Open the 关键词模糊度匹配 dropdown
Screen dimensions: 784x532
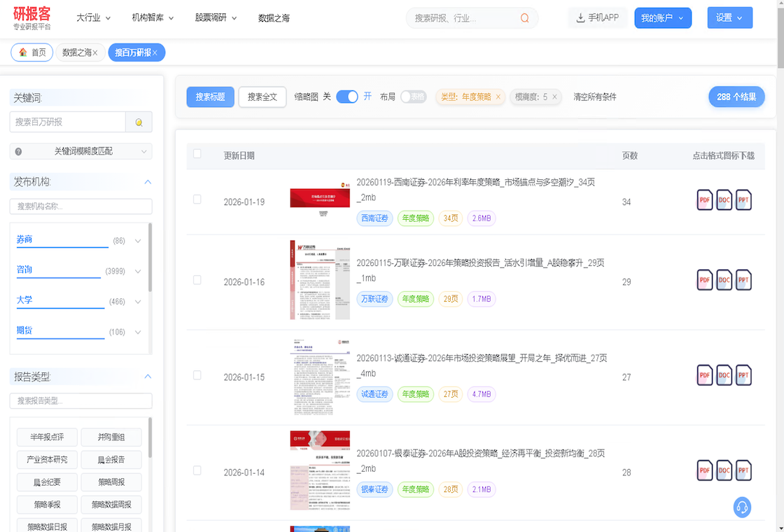81,151
